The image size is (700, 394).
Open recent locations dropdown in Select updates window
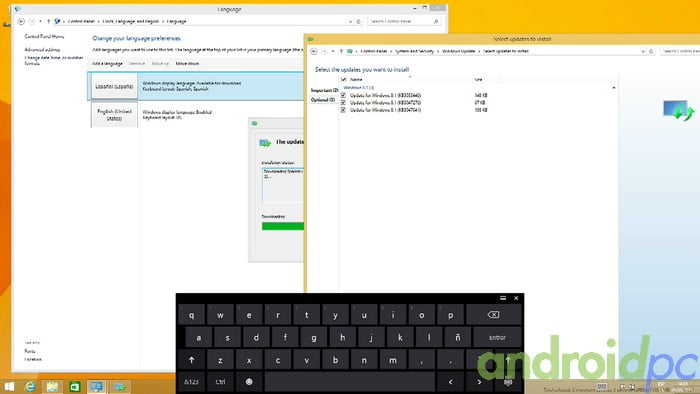[333, 51]
